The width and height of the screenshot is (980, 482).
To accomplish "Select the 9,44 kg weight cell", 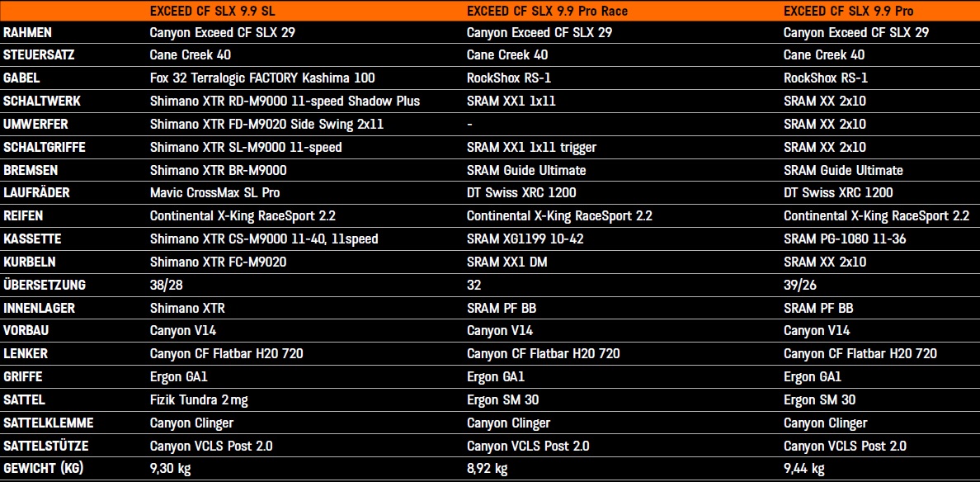I will point(804,469).
